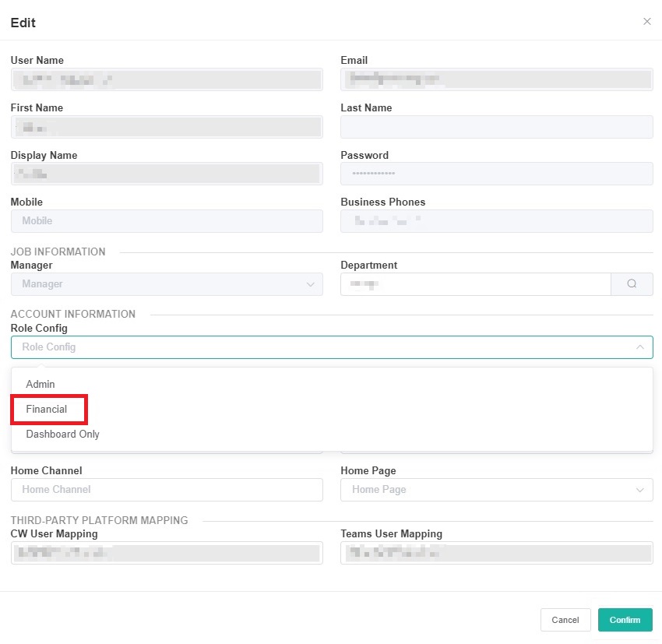Focus the User Name input field
Image resolution: width=662 pixels, height=644 pixels.
pyautogui.click(x=167, y=79)
